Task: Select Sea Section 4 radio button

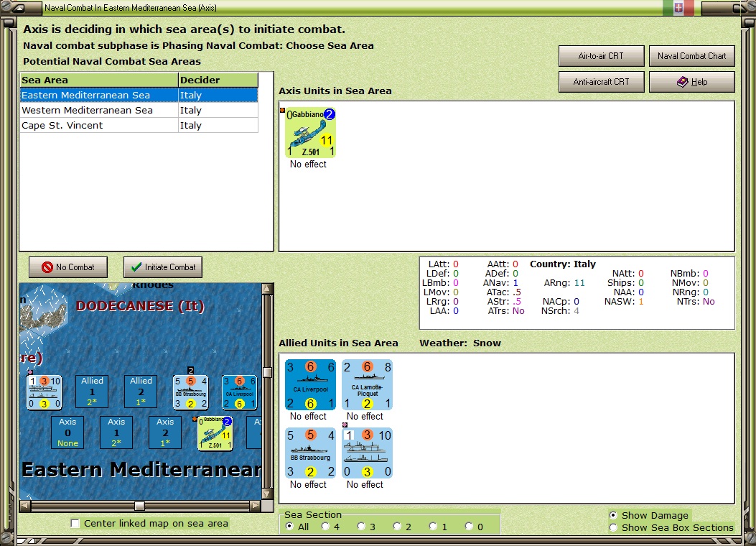Action: pos(325,526)
